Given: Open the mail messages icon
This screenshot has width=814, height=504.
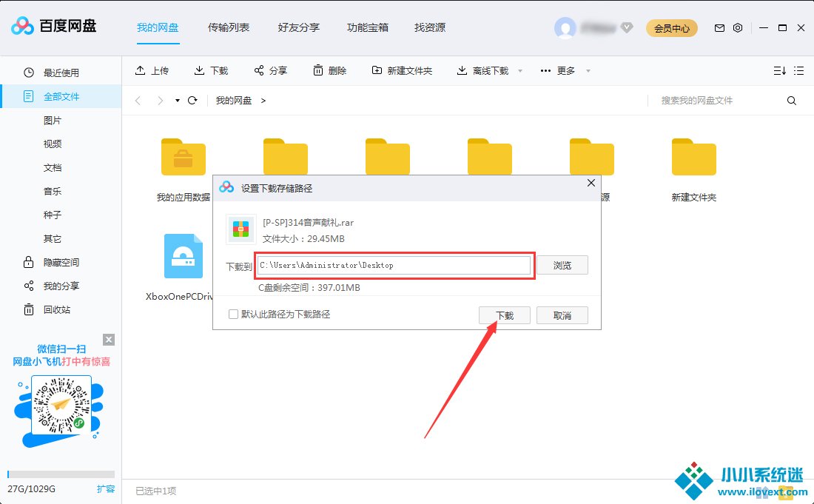Looking at the screenshot, I should (719, 28).
